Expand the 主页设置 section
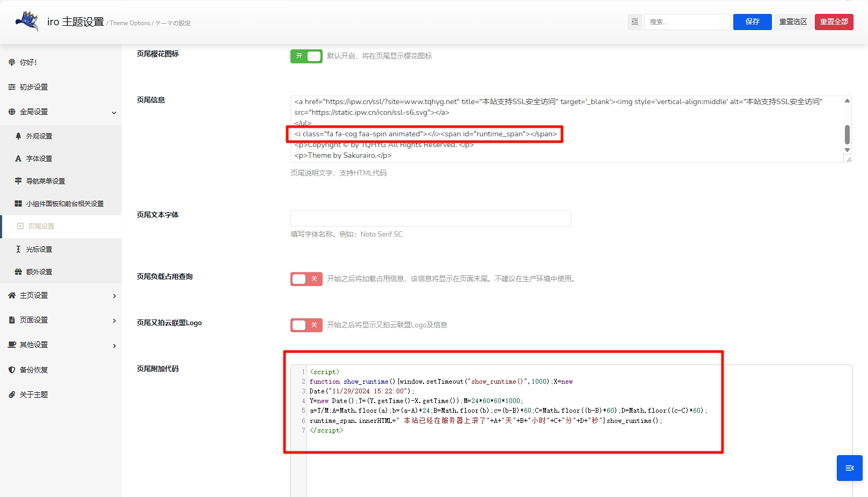This screenshot has height=497, width=868. coord(114,296)
